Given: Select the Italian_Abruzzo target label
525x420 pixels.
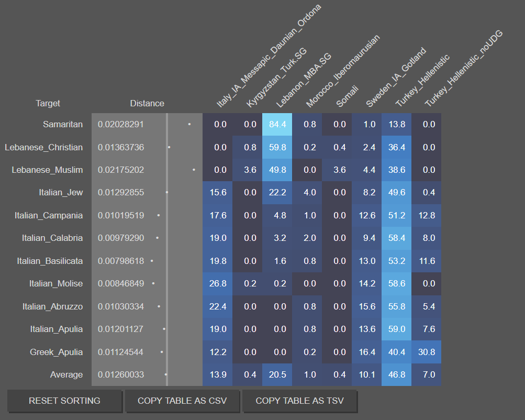Looking at the screenshot, I should coord(52,306).
